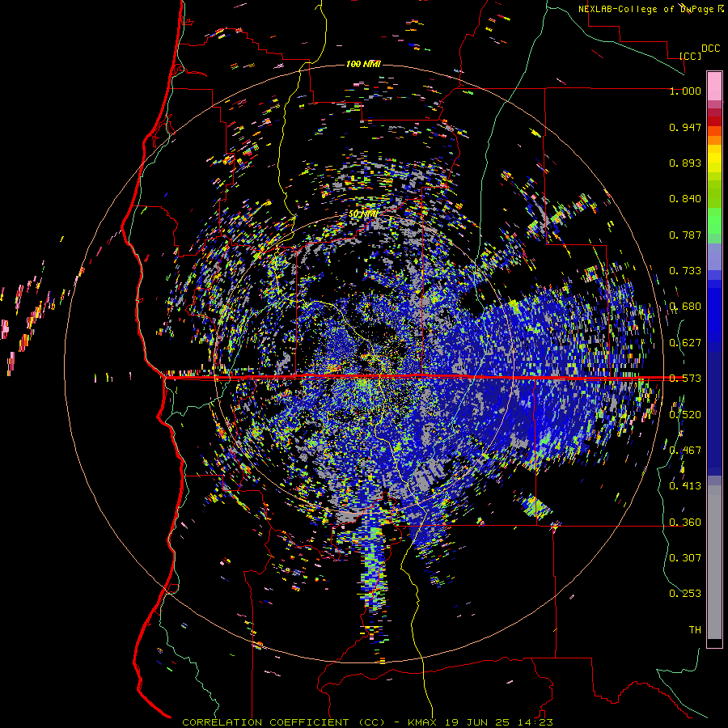Pick the yellow band of the color scale
Viewport: 728px width, 728px height.
tap(714, 159)
